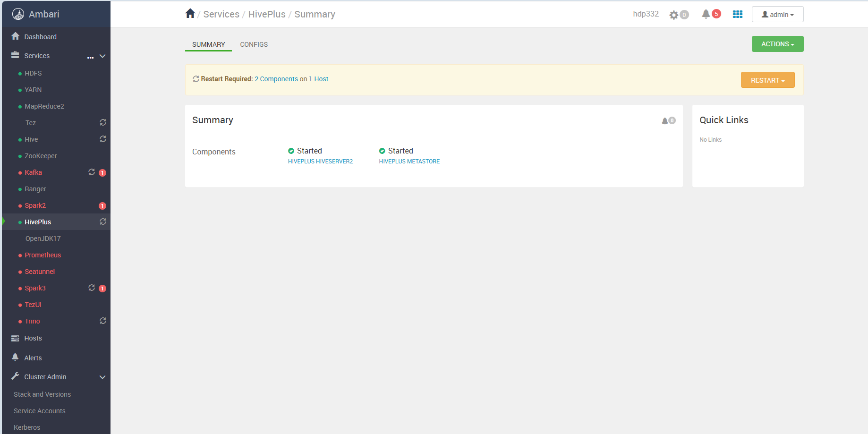Viewport: 868px width, 434px height.
Task: Click the Services briefcase icon
Action: coord(15,55)
